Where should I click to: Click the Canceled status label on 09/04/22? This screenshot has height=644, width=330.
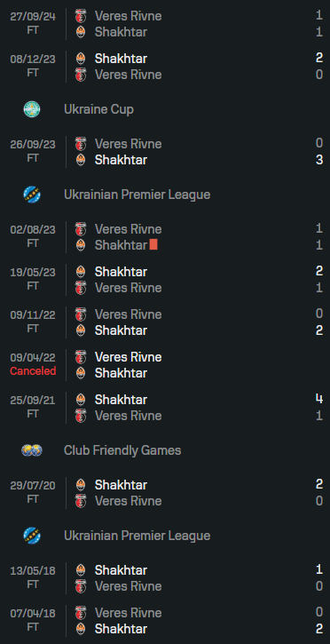(33, 371)
